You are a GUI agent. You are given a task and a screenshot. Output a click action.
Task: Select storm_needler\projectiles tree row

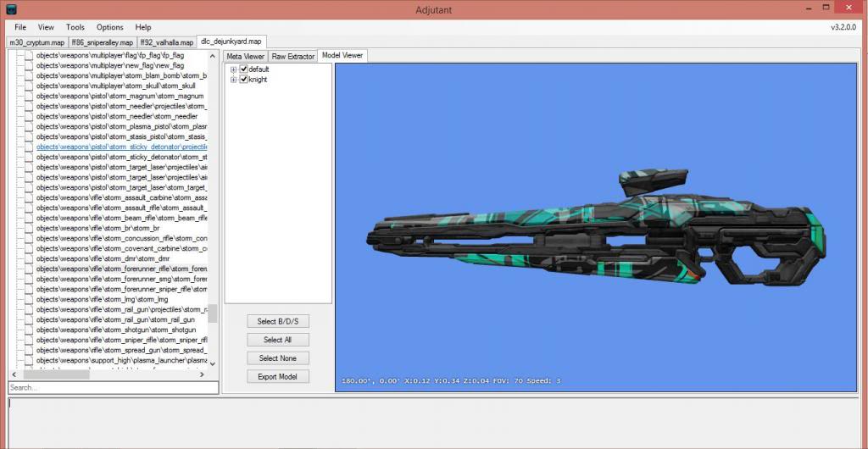[x=122, y=106]
